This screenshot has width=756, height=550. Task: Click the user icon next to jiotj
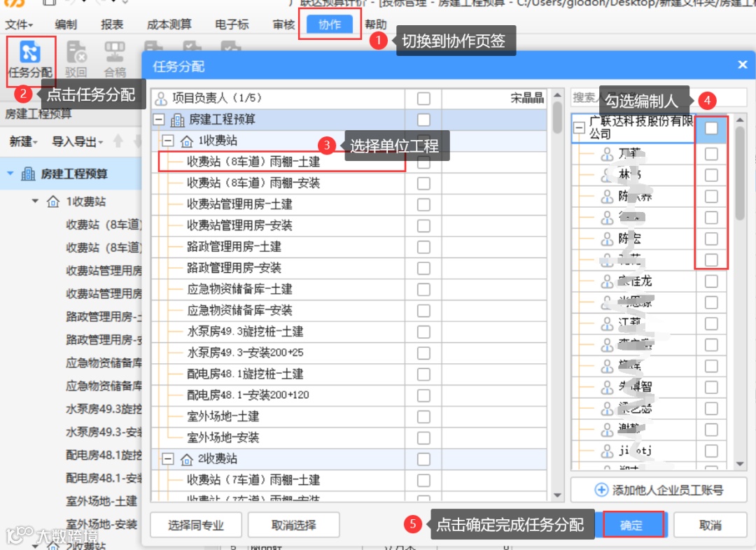click(x=607, y=451)
